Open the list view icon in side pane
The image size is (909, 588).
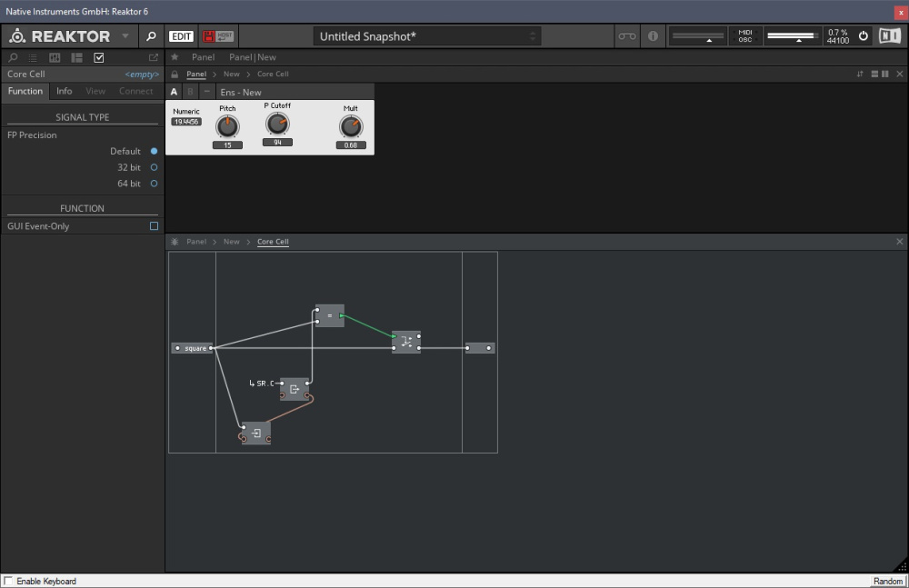coord(33,57)
